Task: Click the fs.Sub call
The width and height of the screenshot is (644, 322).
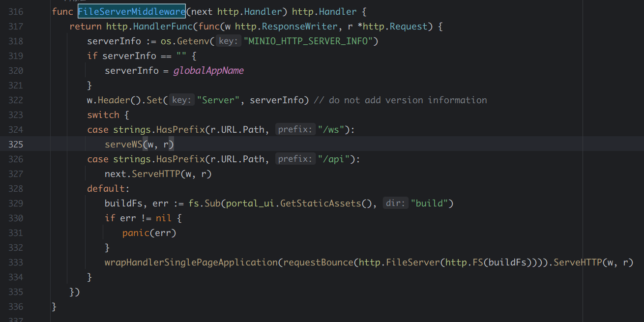Action: click(x=205, y=203)
